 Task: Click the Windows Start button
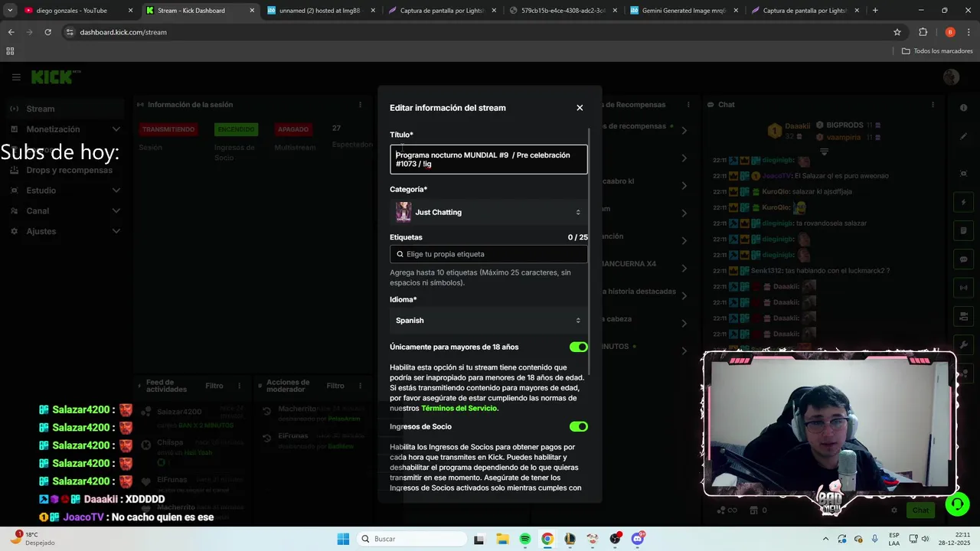pyautogui.click(x=343, y=539)
